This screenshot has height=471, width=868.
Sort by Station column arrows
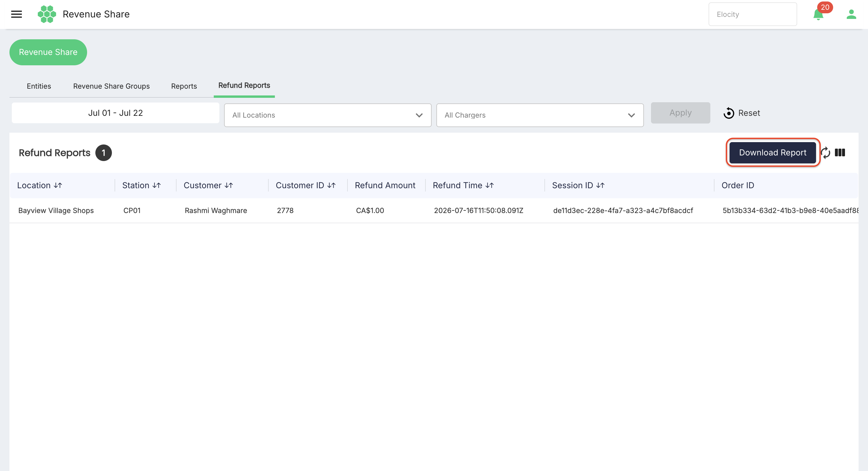point(157,186)
